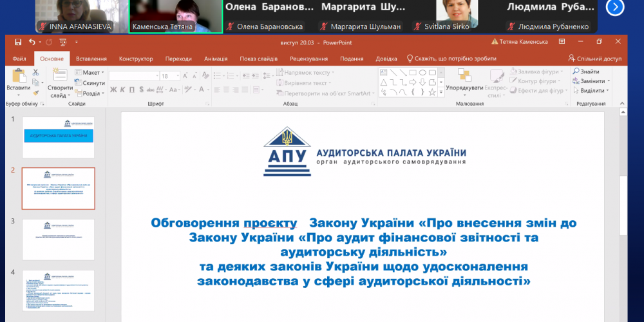Viewport: 644px width, 322px height.
Task: Select slide 3 thumbnail in slide panel
Action: (59, 239)
